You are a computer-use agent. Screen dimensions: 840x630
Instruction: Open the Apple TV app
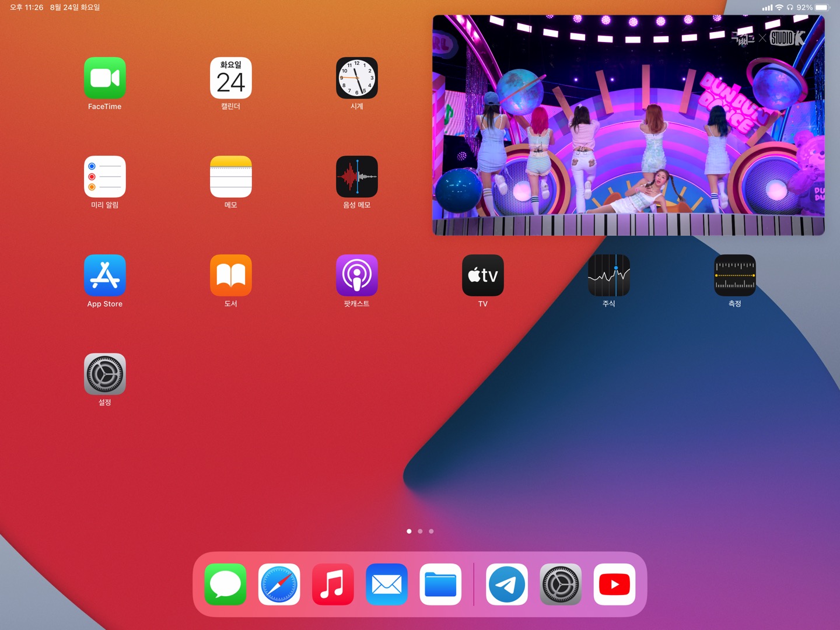pos(483,275)
